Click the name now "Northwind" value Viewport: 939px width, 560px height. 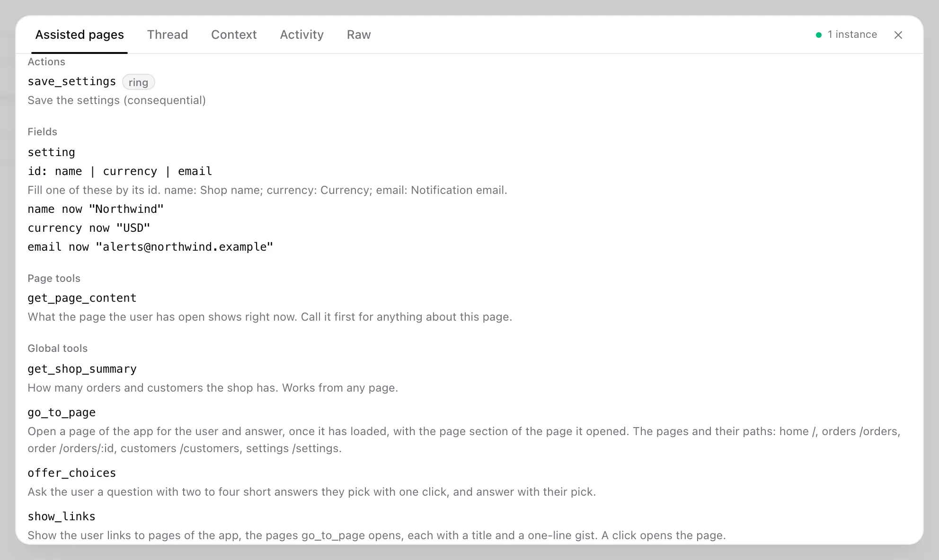pyautogui.click(x=96, y=209)
